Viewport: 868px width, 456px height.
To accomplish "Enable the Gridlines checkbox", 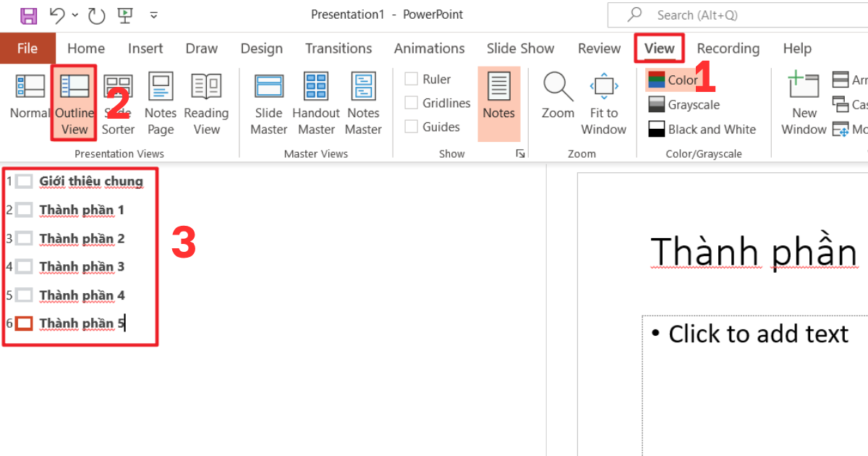I will coord(411,103).
